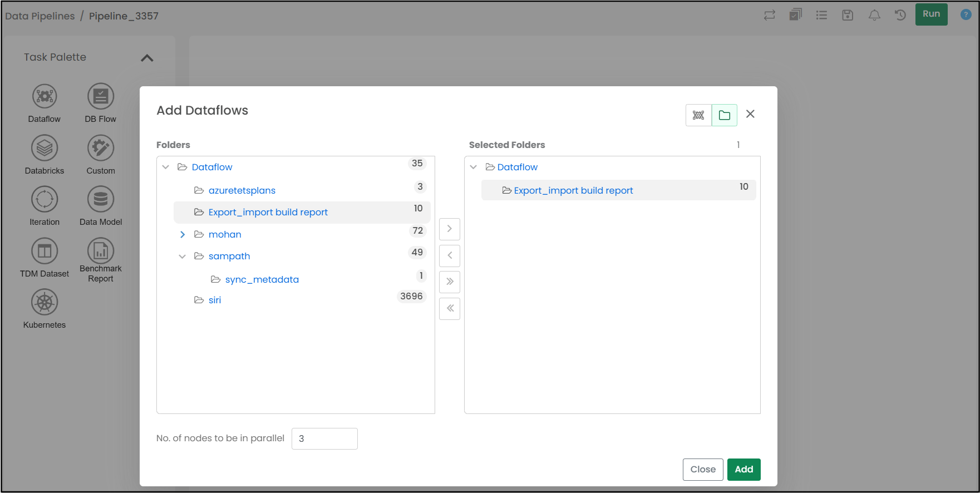Screen dimensions: 980x493
Task: Select the azuretetsplans folder
Action: click(242, 190)
